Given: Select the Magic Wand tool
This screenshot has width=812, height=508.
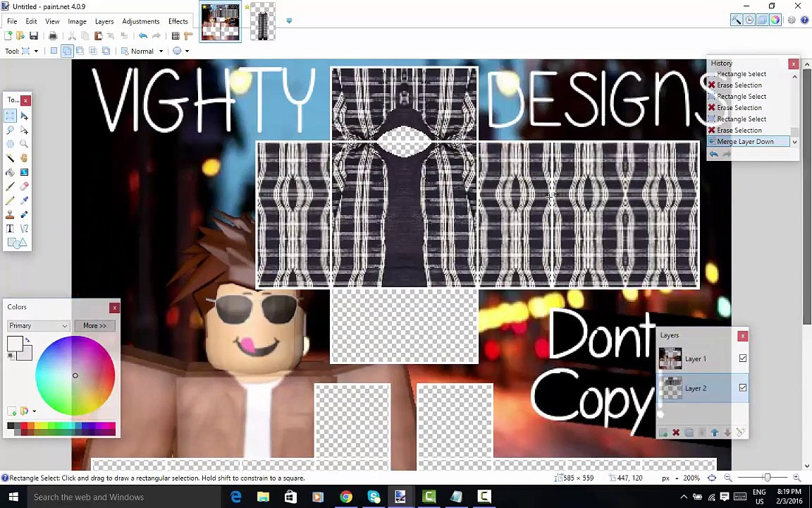Looking at the screenshot, I should click(11, 158).
